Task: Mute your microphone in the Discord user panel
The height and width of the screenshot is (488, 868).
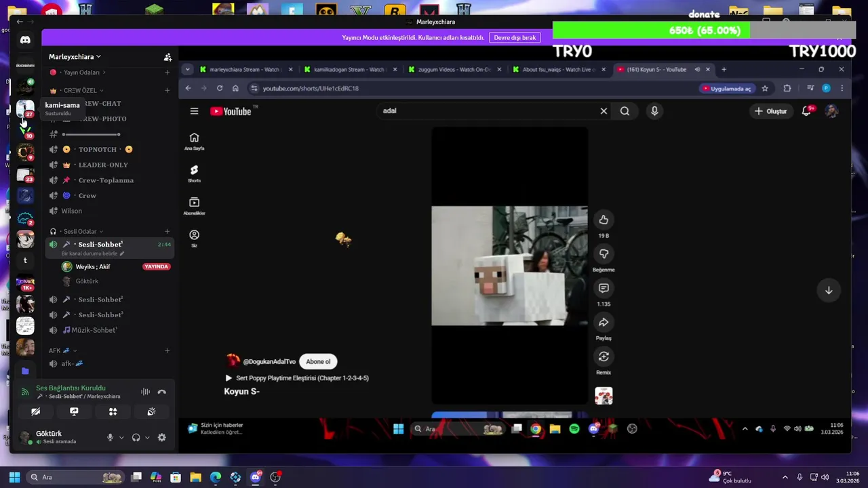Action: click(110, 438)
